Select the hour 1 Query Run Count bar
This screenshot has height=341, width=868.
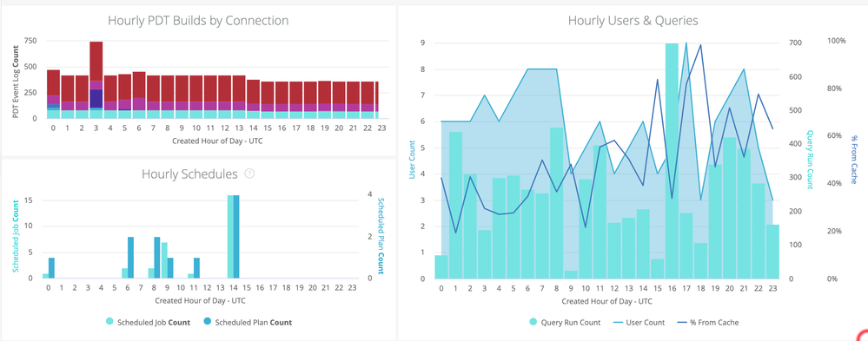455,205
